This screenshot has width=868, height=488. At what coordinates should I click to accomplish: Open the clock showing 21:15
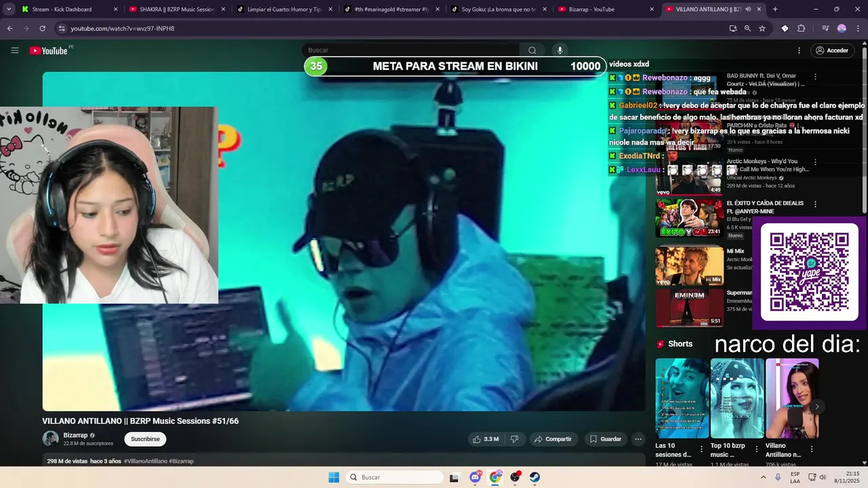coord(848,477)
